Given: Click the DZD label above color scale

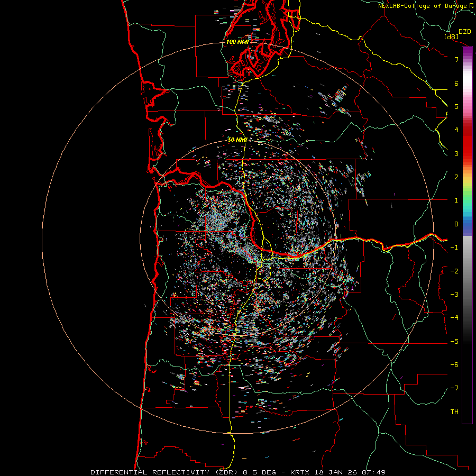Looking at the screenshot, I should tap(465, 32).
